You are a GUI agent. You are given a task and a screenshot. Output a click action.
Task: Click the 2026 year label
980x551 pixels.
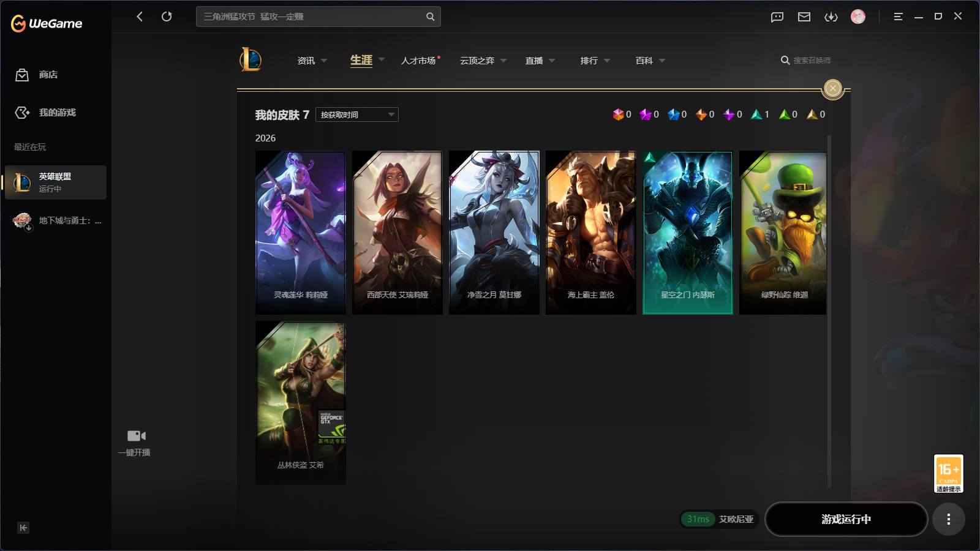265,138
